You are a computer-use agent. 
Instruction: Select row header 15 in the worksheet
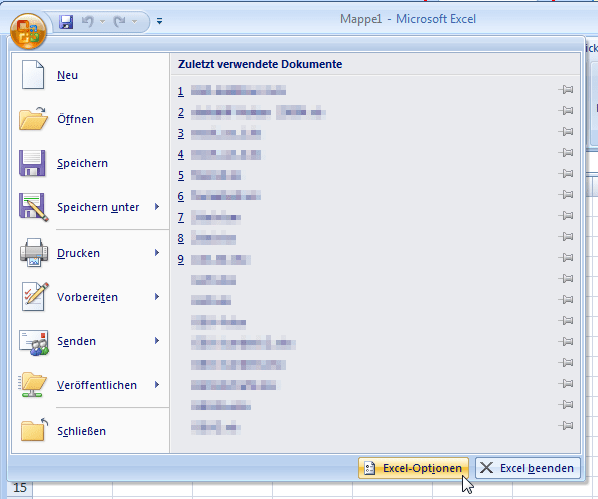point(20,488)
